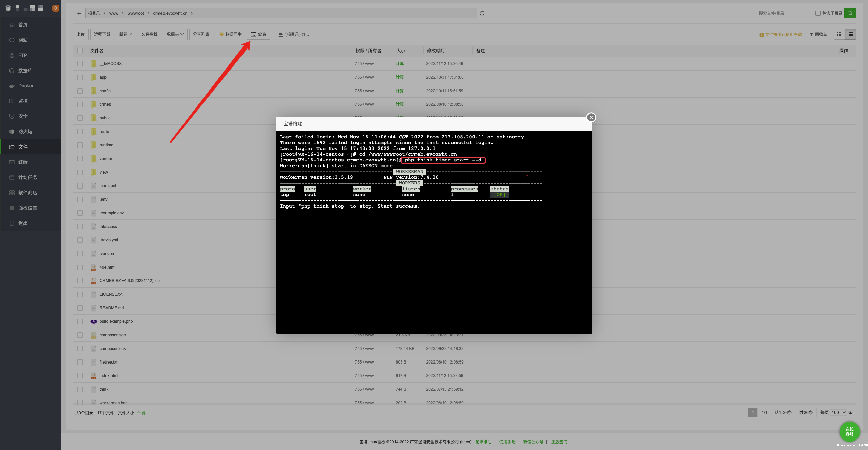Open the per-page count dropdown
868x450 pixels.
pos(838,412)
